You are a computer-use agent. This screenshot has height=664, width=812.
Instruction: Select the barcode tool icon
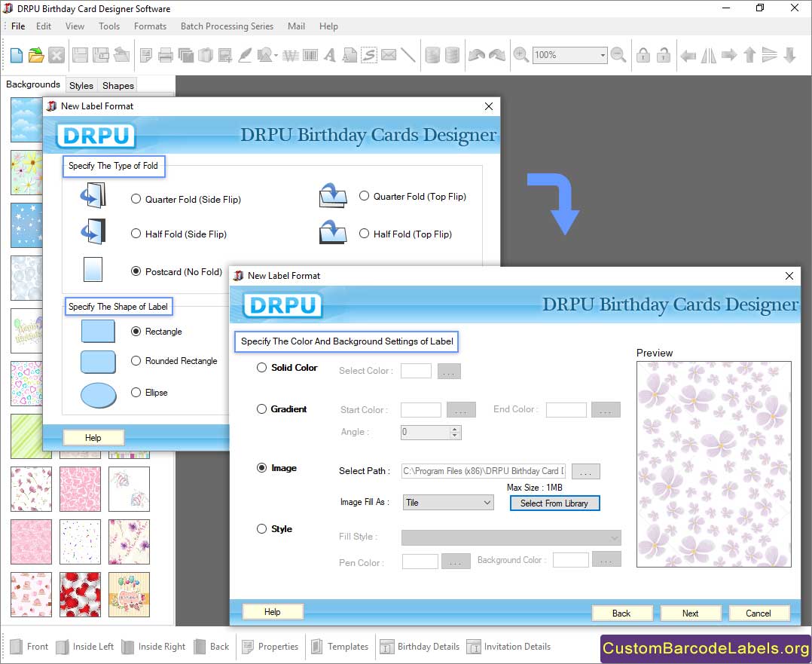point(310,55)
